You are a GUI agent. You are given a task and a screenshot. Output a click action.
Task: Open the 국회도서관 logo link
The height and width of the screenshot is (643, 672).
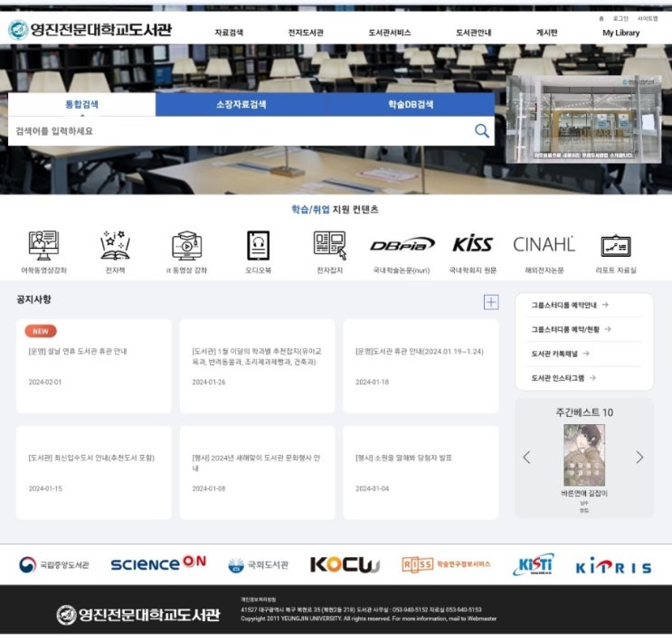point(258,565)
